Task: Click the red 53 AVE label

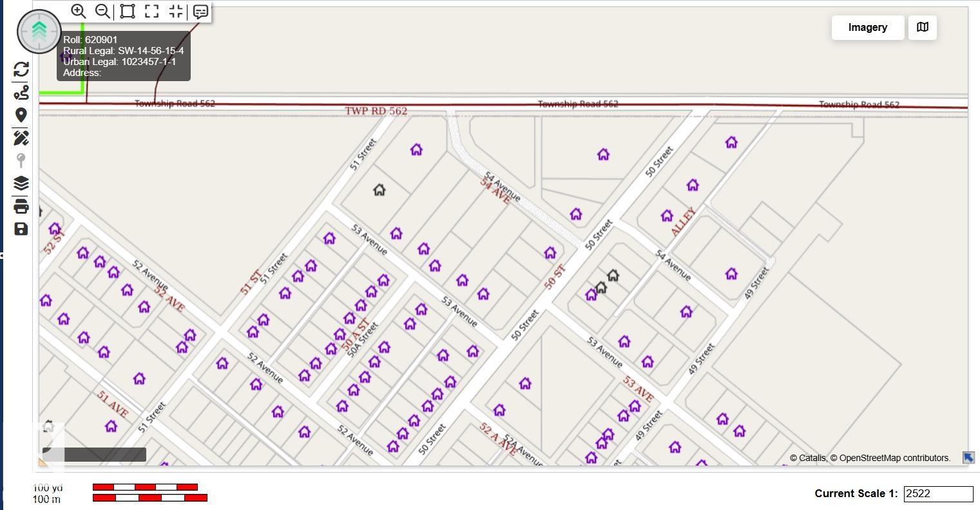Action: (639, 390)
